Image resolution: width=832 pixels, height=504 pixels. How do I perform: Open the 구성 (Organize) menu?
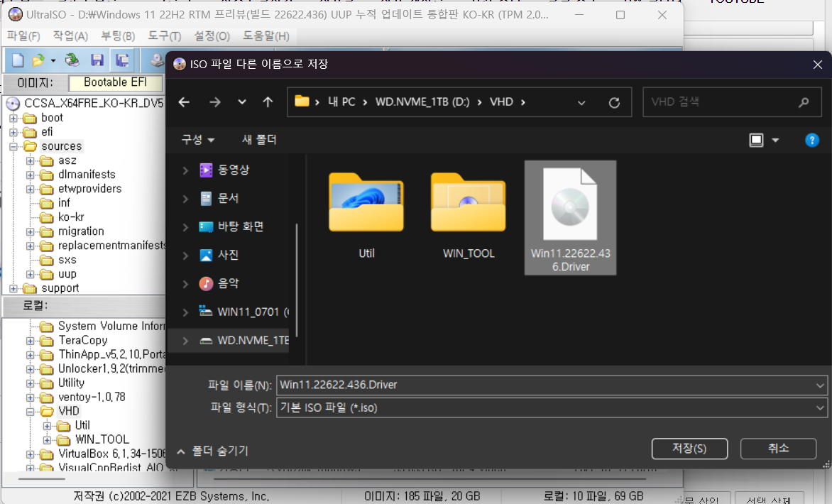(197, 140)
